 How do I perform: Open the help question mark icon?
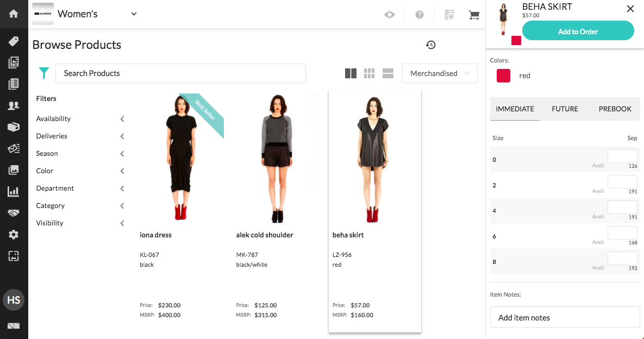pyautogui.click(x=420, y=15)
